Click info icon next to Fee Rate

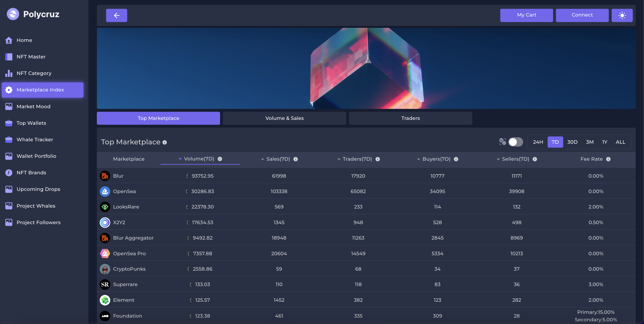click(608, 159)
